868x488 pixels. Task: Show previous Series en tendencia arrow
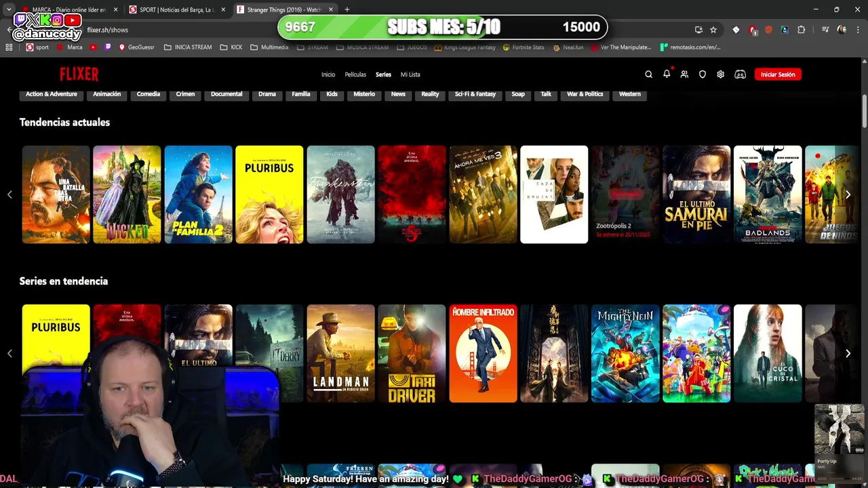tap(9, 353)
